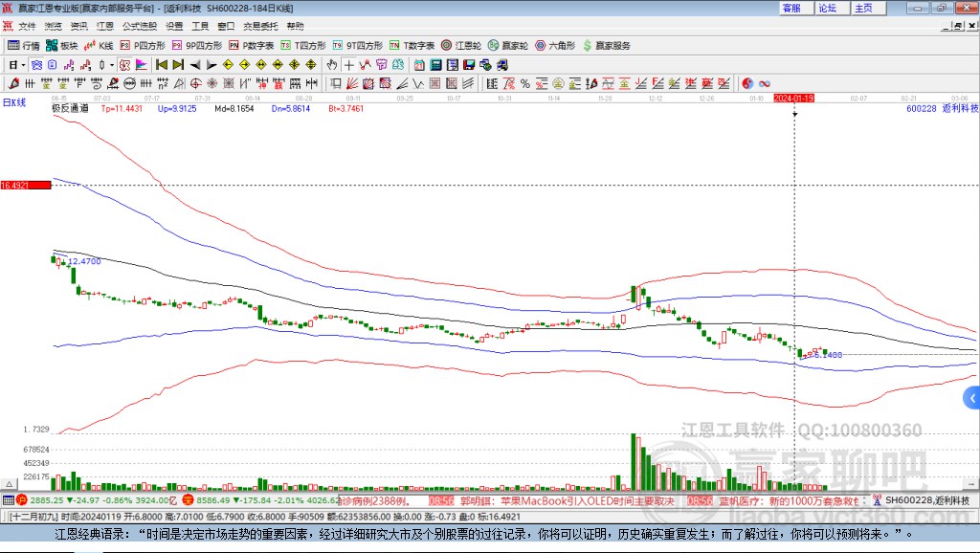Toggle the infinity symbol tool

[765, 82]
